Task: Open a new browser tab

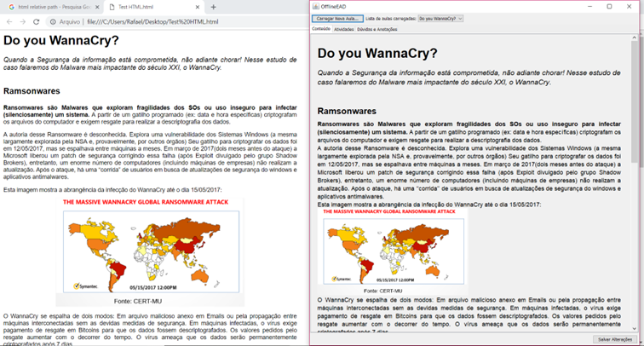Action: click(213, 7)
